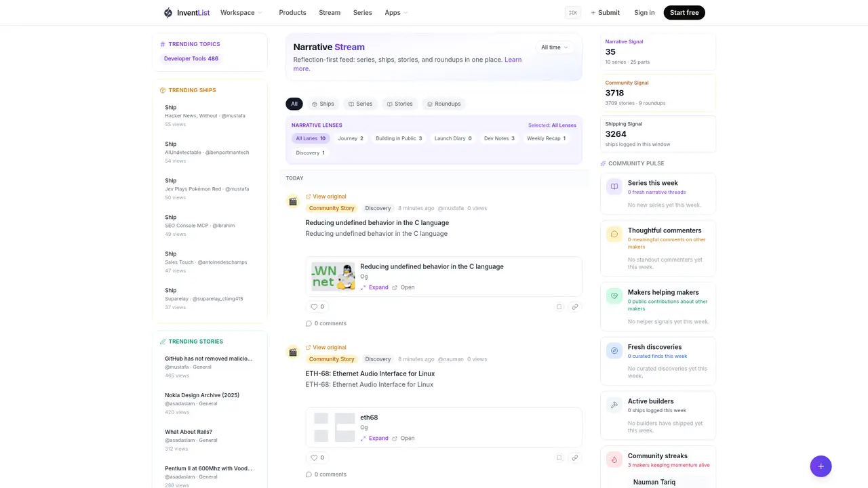Click the Series this week book icon

(x=614, y=186)
